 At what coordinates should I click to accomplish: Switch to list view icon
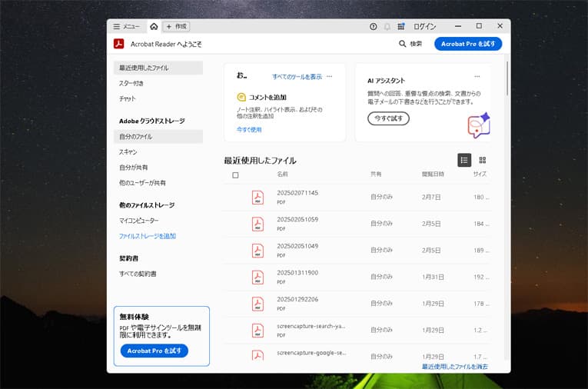pos(464,160)
